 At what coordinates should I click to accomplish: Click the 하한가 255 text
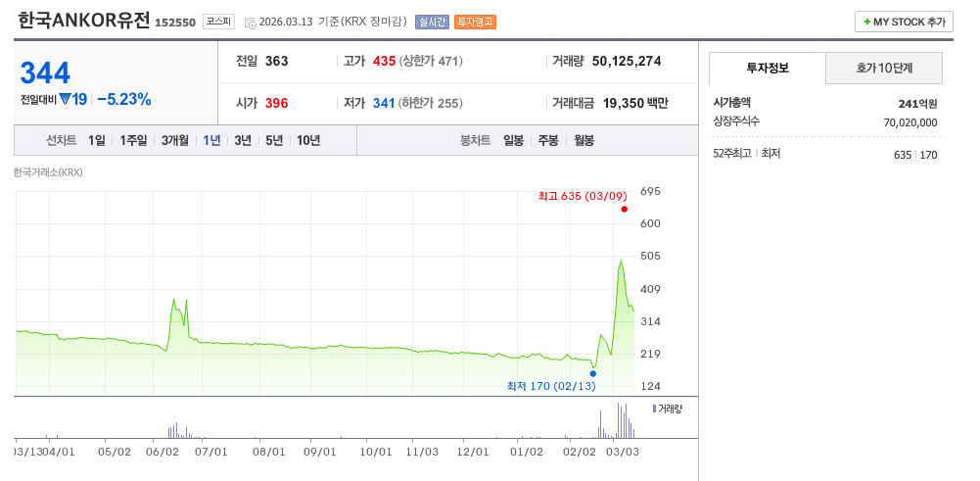tap(431, 103)
